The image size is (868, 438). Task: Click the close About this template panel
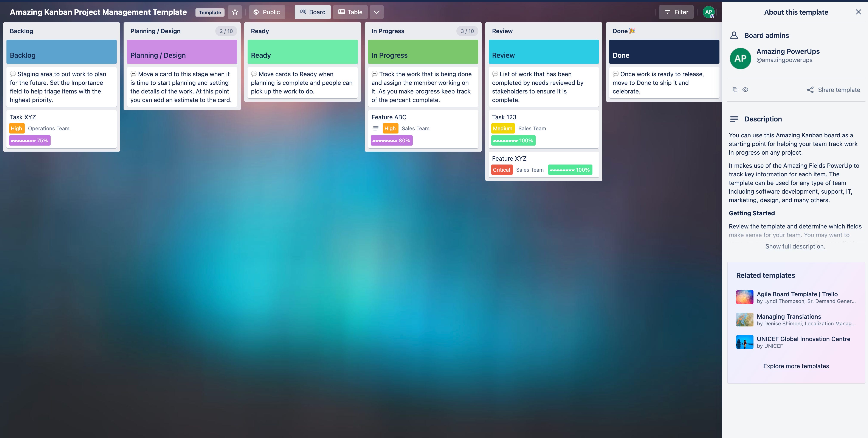point(858,12)
